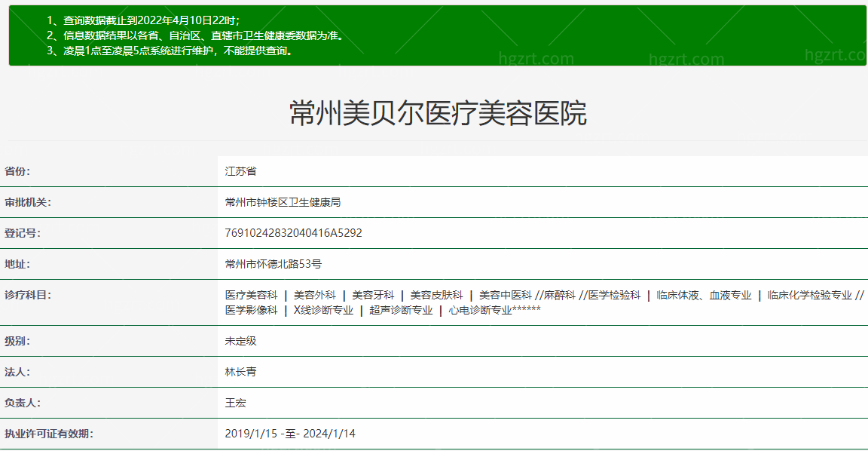Click 临床体液、血液专业 in the departments list

(x=704, y=296)
